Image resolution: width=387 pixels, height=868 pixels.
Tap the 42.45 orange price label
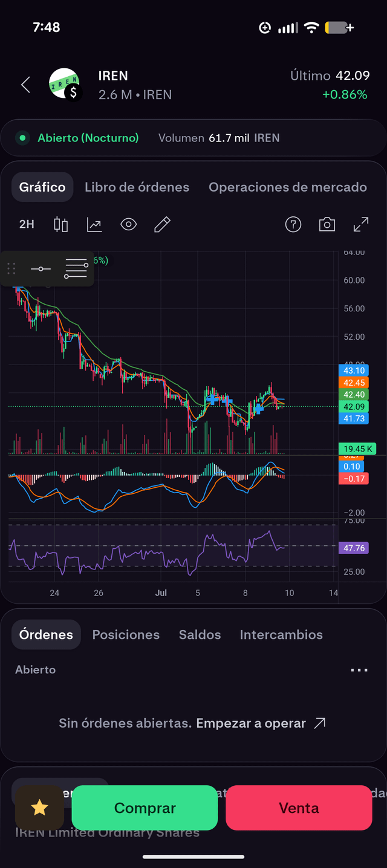(354, 383)
